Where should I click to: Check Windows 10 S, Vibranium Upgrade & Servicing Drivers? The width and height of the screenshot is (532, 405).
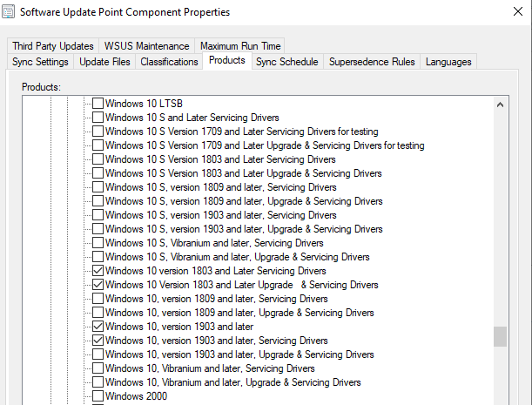point(98,256)
